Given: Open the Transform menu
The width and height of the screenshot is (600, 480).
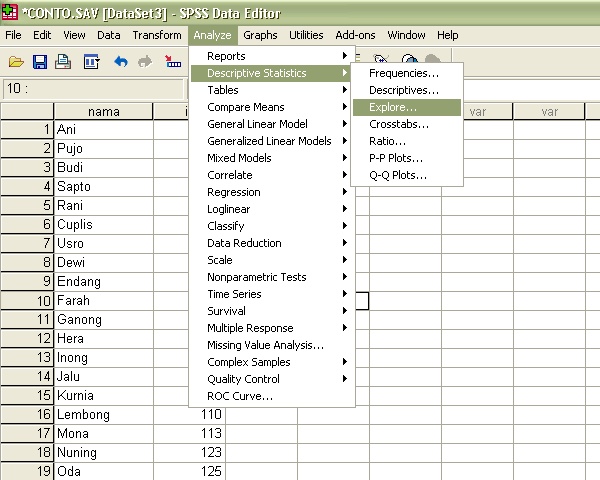Looking at the screenshot, I should click(157, 35).
